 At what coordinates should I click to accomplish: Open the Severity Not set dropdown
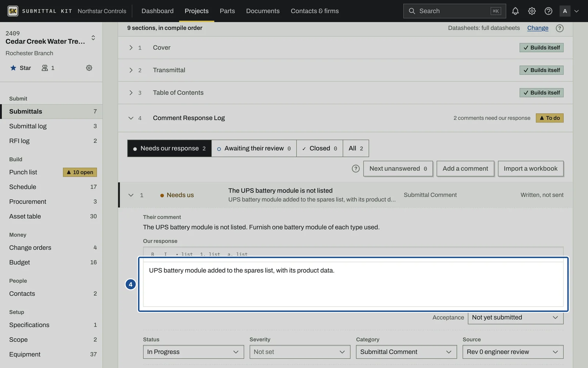click(300, 352)
